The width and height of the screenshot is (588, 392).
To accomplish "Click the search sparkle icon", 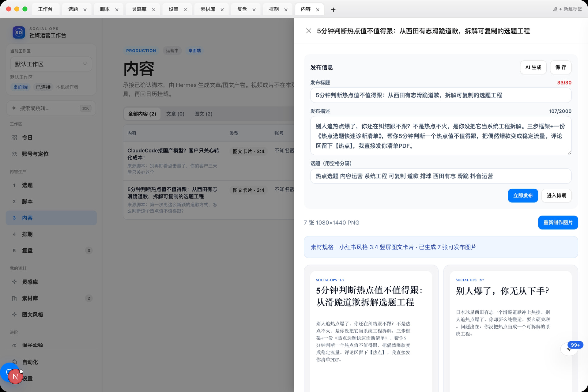I will [x=14, y=108].
